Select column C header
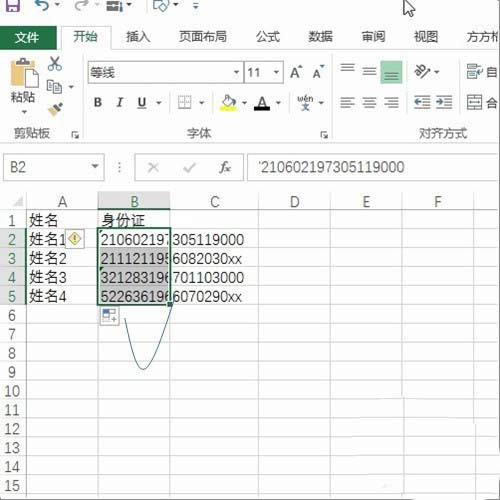Screen dimensions: 500x500 [215, 201]
